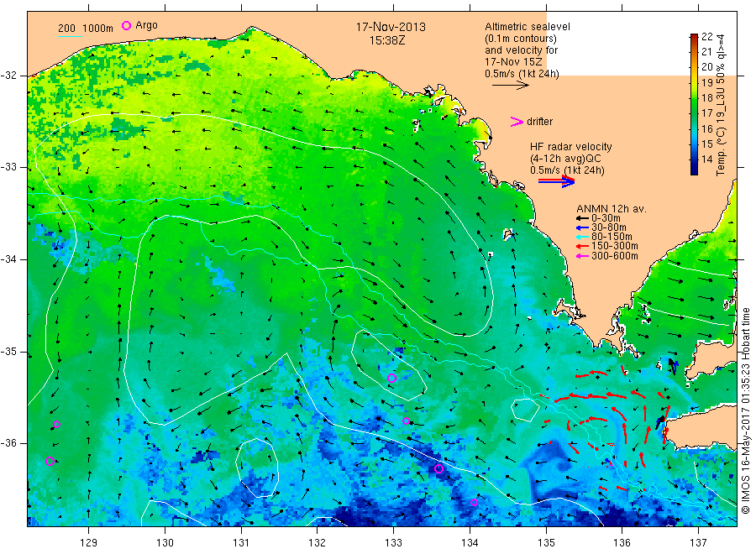The height and width of the screenshot is (554, 756).
Task: Click the 'Altimetric sealevel' heading text
Action: (528, 27)
